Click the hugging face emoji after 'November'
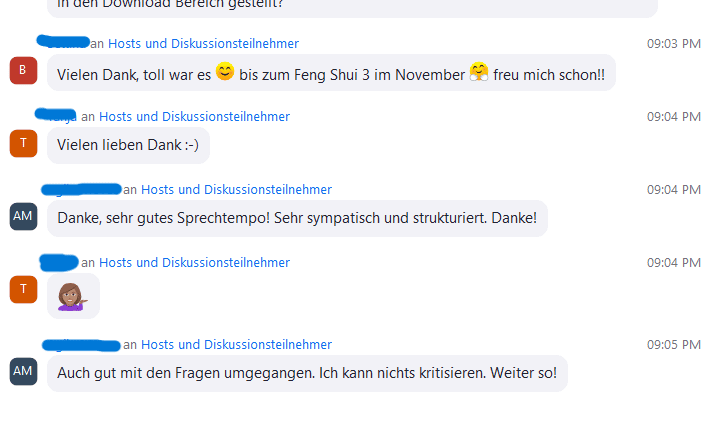 479,72
